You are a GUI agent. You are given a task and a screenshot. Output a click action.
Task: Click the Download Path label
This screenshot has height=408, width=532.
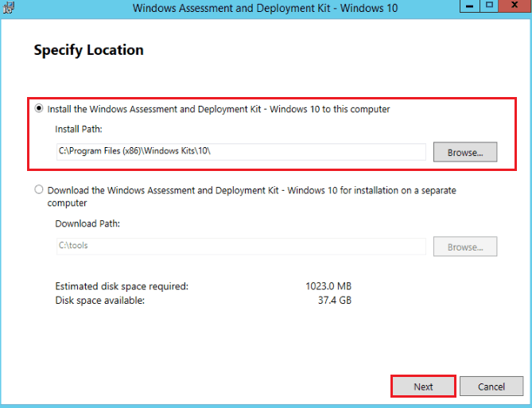click(87, 223)
